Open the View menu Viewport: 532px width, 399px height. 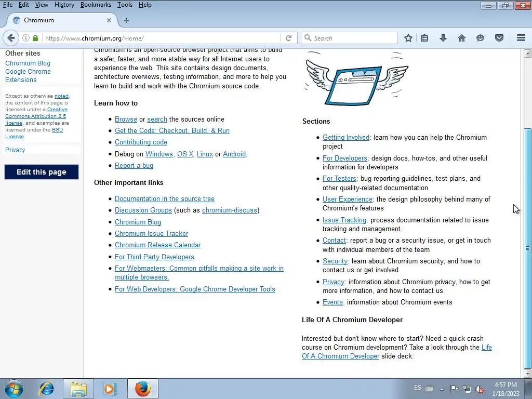[x=42, y=5]
